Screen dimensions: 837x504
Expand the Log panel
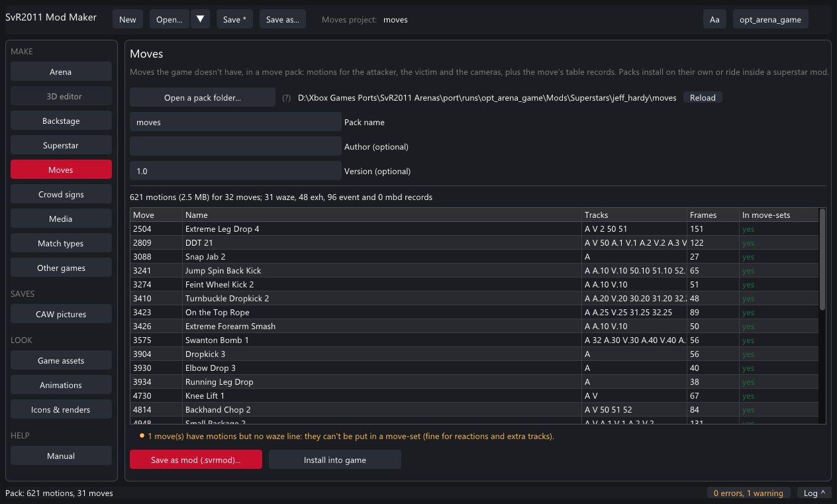tap(814, 493)
